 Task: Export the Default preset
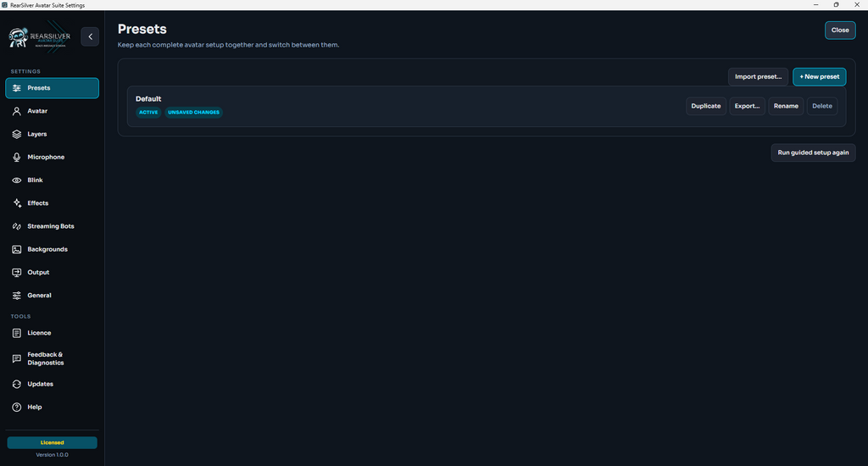tap(747, 106)
